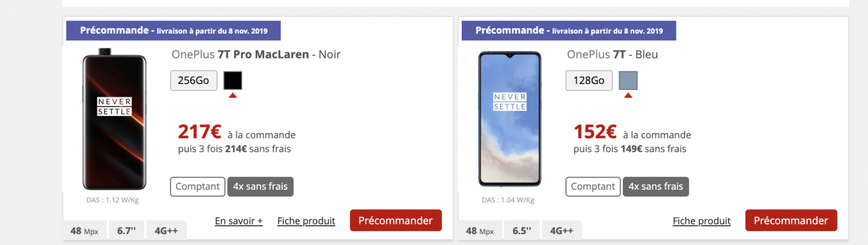This screenshot has width=868, height=245.
Task: Select Comptant payment for OnePlus 7T Bleu
Action: click(x=593, y=186)
